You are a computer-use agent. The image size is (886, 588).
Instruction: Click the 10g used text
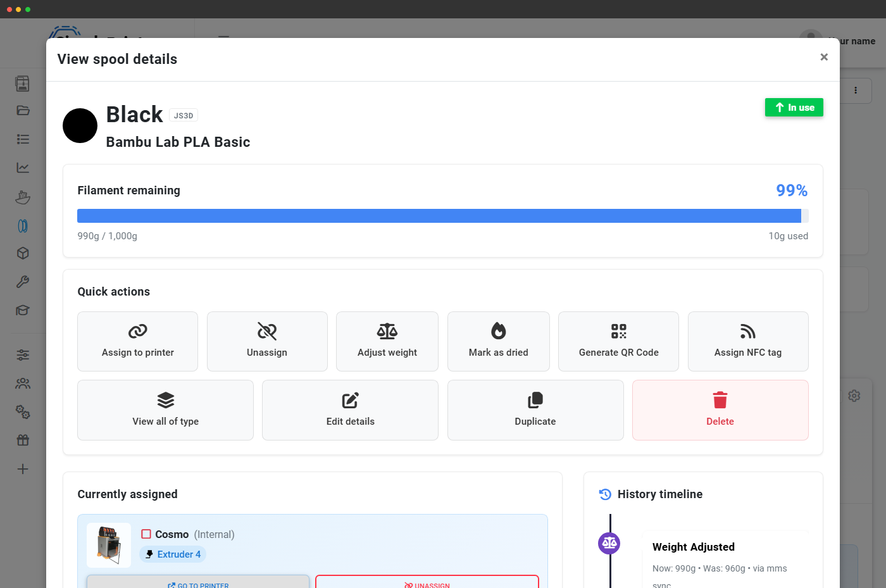789,236
